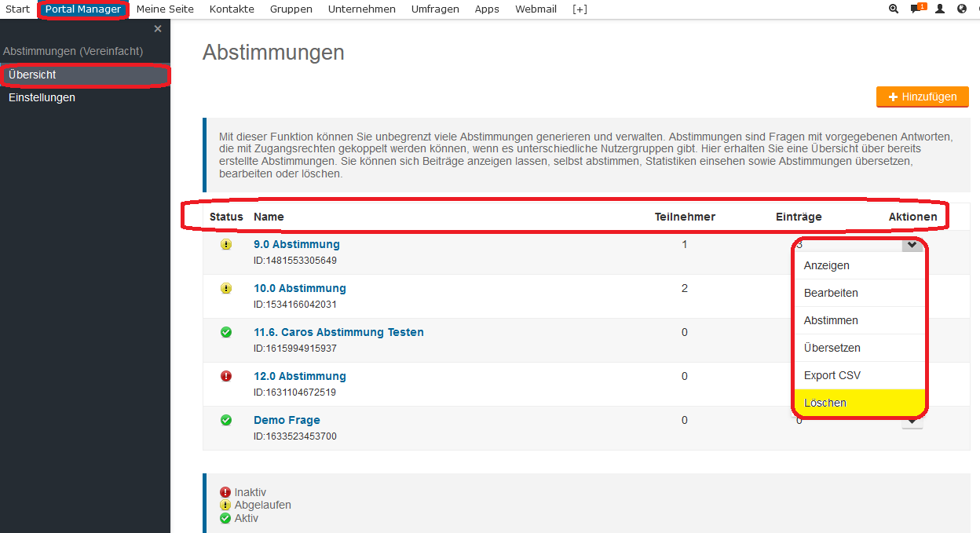Viewport: 980px width, 533px height.
Task: Click ID:1615994915937 text
Action: click(295, 349)
